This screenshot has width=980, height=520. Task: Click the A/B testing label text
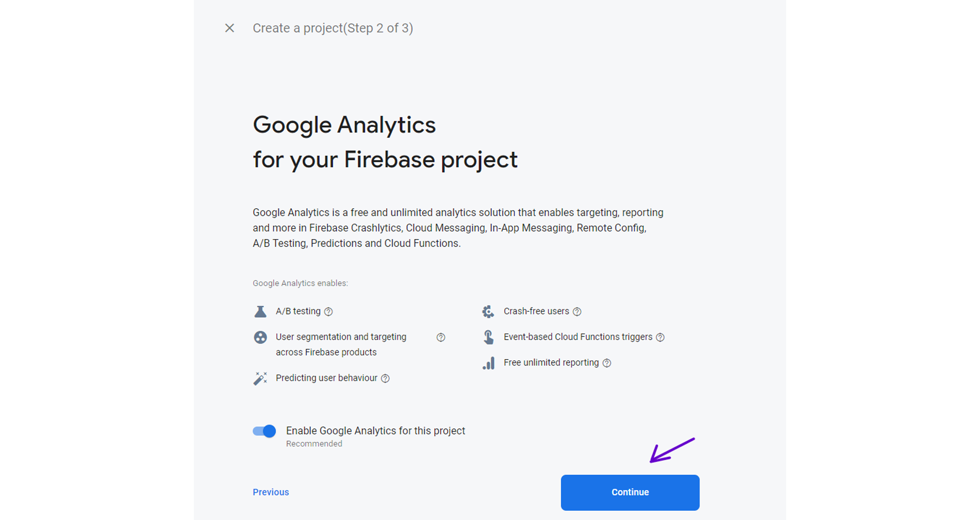point(298,311)
